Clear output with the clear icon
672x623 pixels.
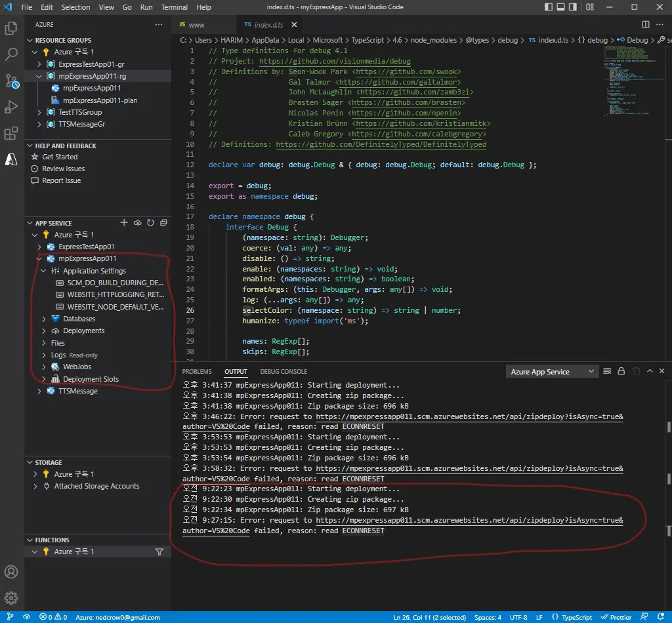coord(607,372)
